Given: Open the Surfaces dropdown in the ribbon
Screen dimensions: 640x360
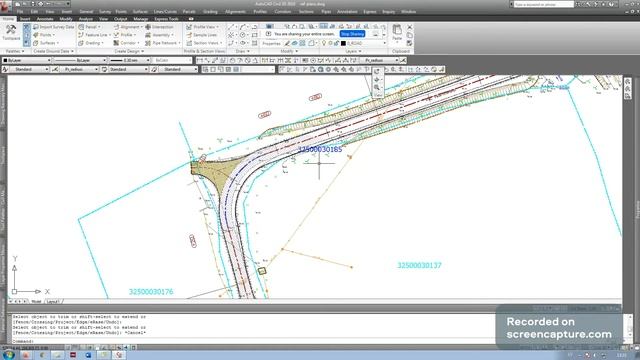Looking at the screenshot, I should point(46,43).
